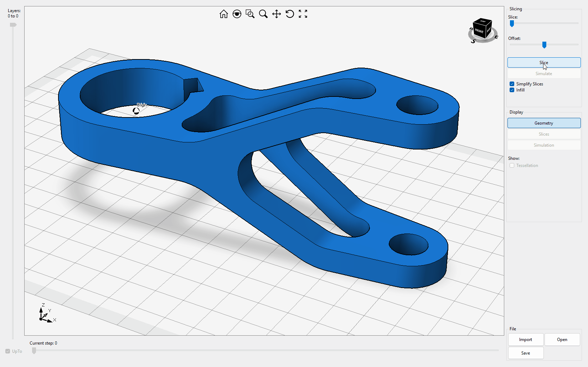Screen dimensions: 588x367
Task: Uncheck the Simplify Slices checkbox
Action: 512,84
